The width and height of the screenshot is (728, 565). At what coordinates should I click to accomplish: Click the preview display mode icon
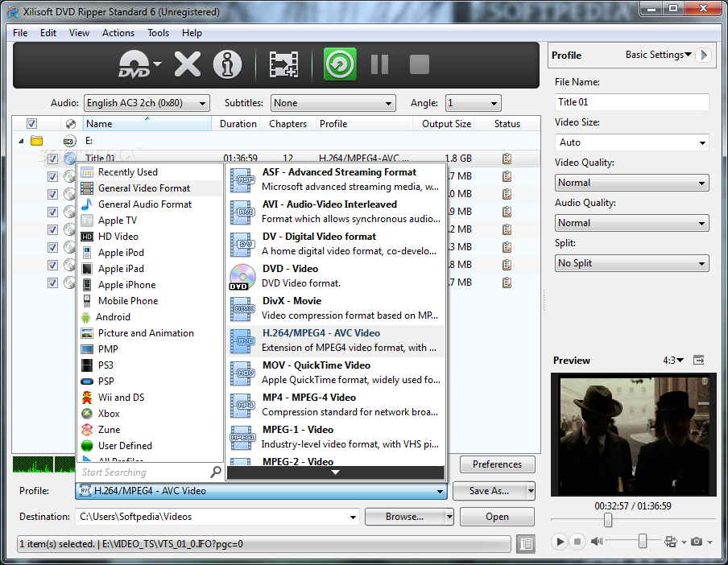click(x=671, y=542)
